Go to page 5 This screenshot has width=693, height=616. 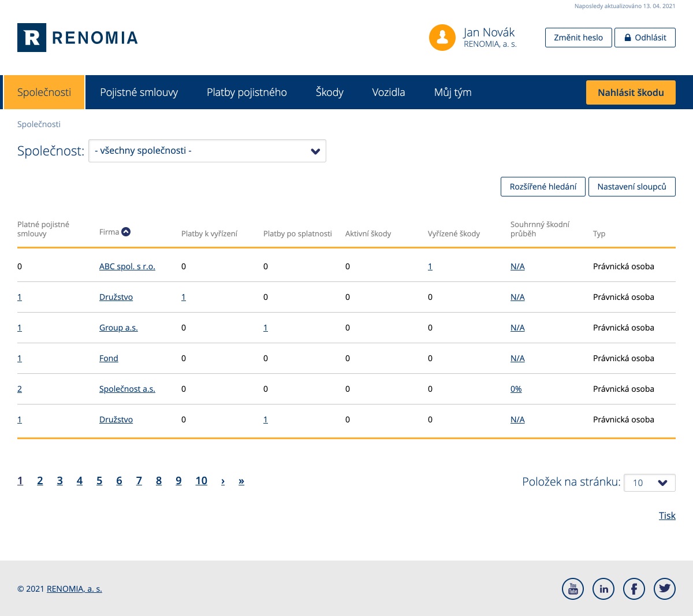(99, 481)
